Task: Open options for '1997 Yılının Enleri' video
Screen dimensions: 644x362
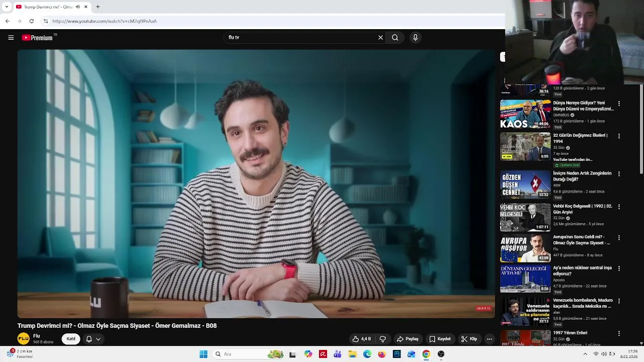Action: coord(619,333)
